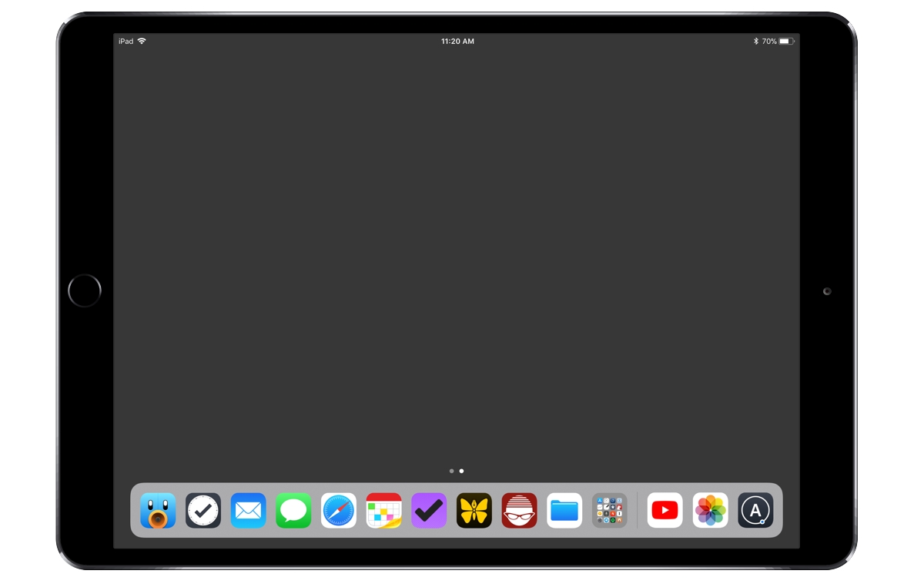Open the dark clock checkmark app
Screen dimensions: 924x584
click(x=203, y=510)
